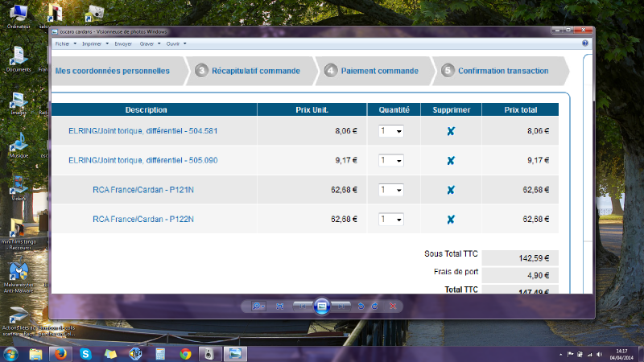The image size is (644, 362).
Task: Click the Envoyer menu item
Action: click(123, 44)
